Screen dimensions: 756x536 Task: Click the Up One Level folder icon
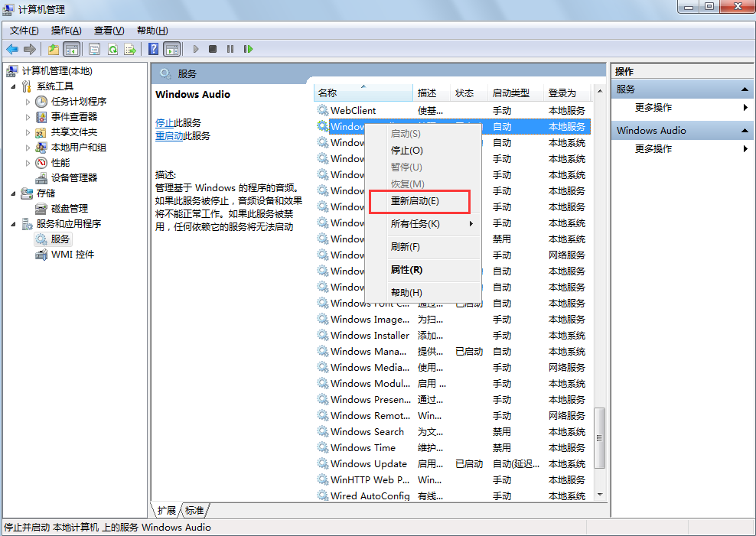54,49
